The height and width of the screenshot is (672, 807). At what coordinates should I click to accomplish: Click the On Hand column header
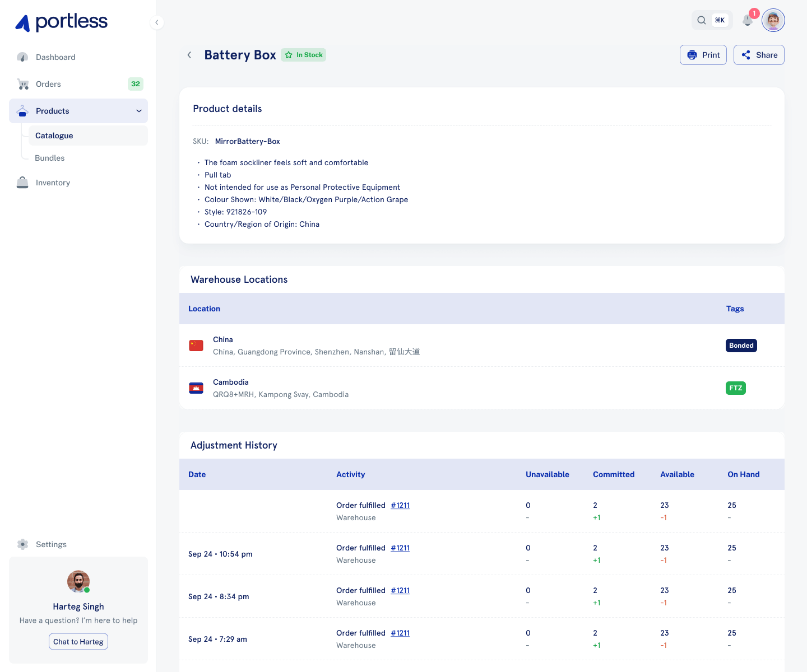pyautogui.click(x=744, y=474)
